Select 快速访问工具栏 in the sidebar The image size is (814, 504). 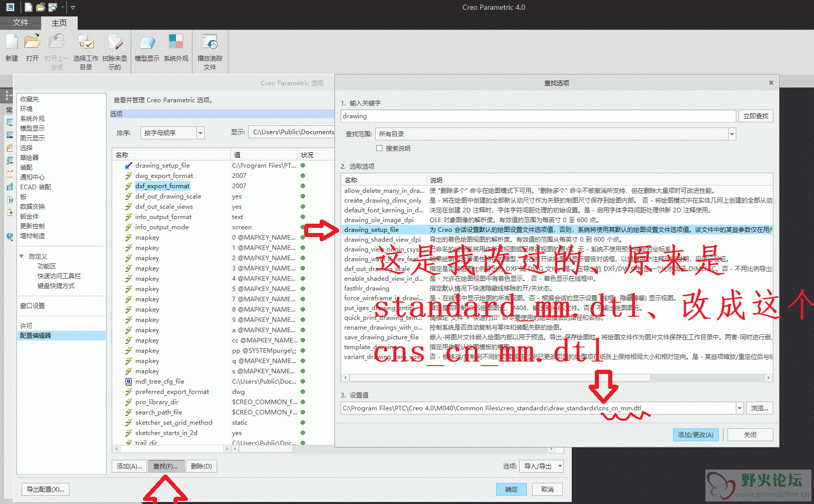pyautogui.click(x=59, y=276)
